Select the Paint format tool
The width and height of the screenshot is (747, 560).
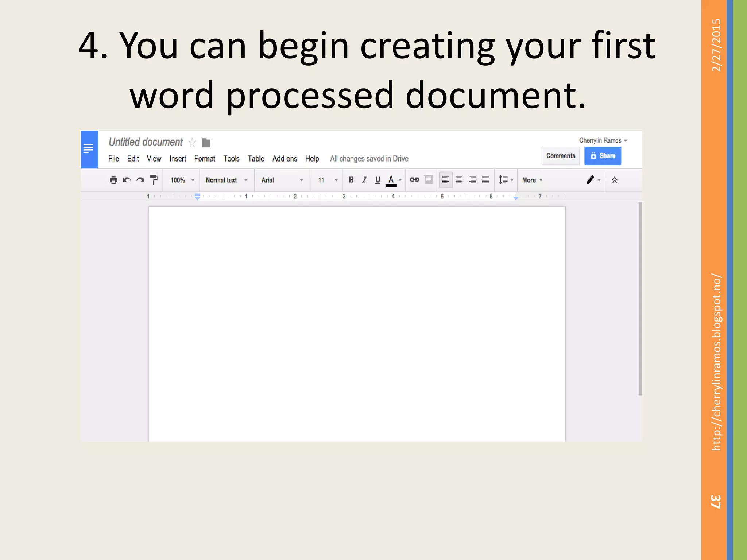[154, 180]
